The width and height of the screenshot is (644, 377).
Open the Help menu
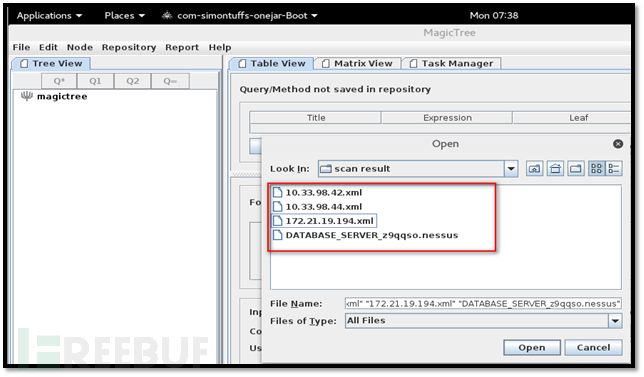(x=220, y=47)
